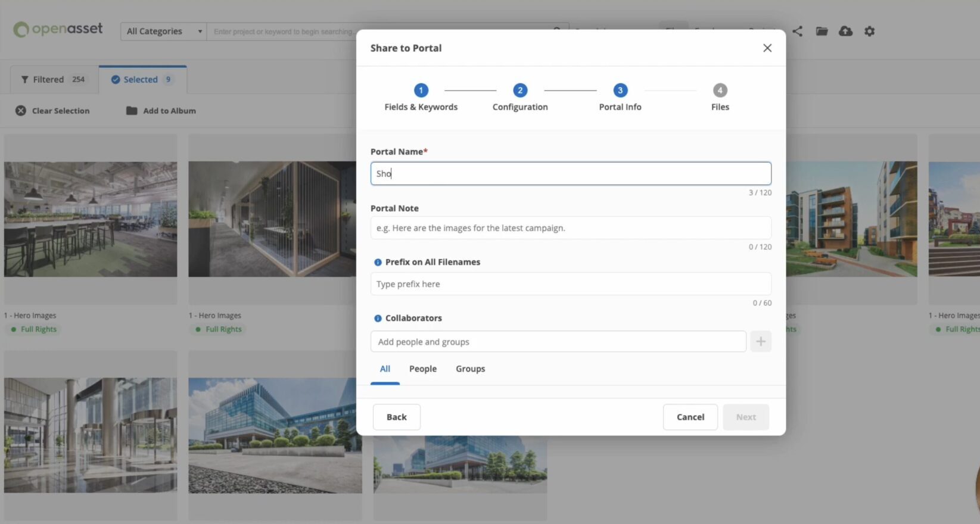Screen dimensions: 980x524
Task: Click the Prefix on All Filenames field
Action: coord(571,284)
